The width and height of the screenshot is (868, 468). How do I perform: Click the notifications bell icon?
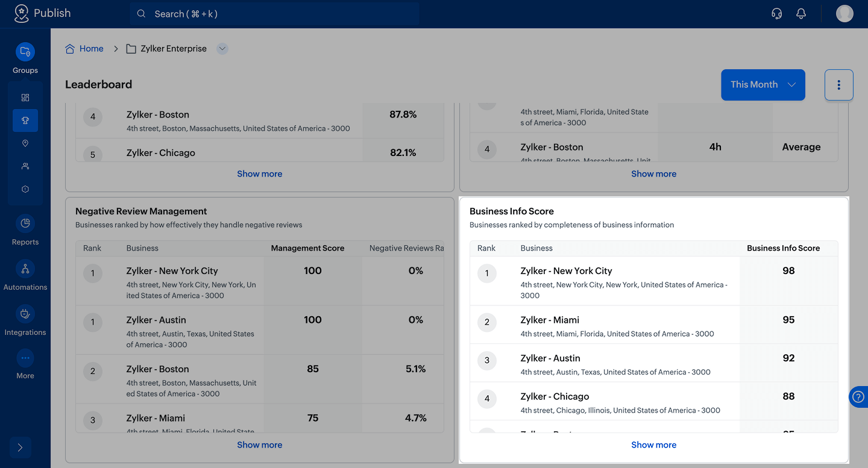(801, 14)
